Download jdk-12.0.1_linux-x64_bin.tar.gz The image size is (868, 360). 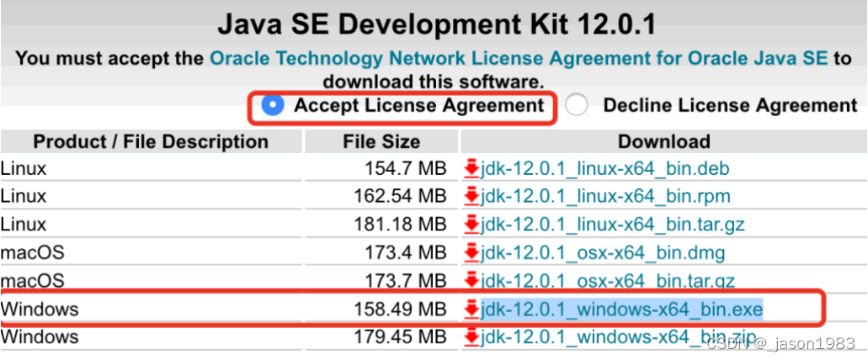click(613, 225)
